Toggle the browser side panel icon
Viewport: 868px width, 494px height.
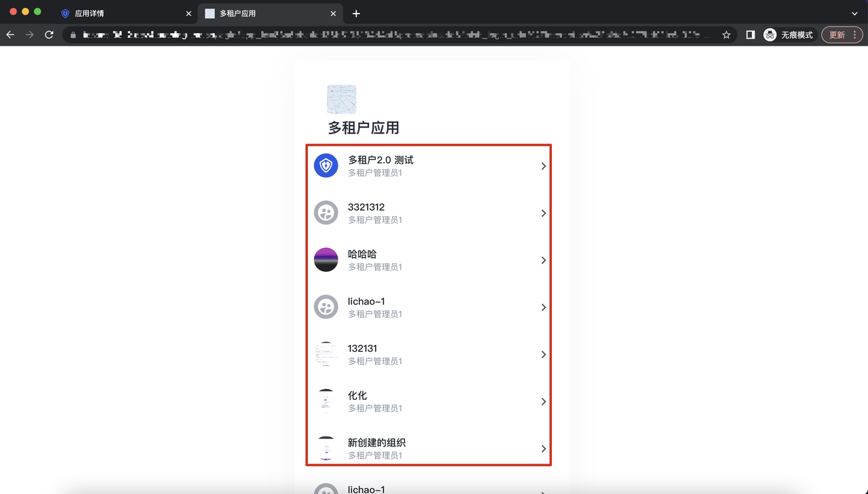(751, 35)
